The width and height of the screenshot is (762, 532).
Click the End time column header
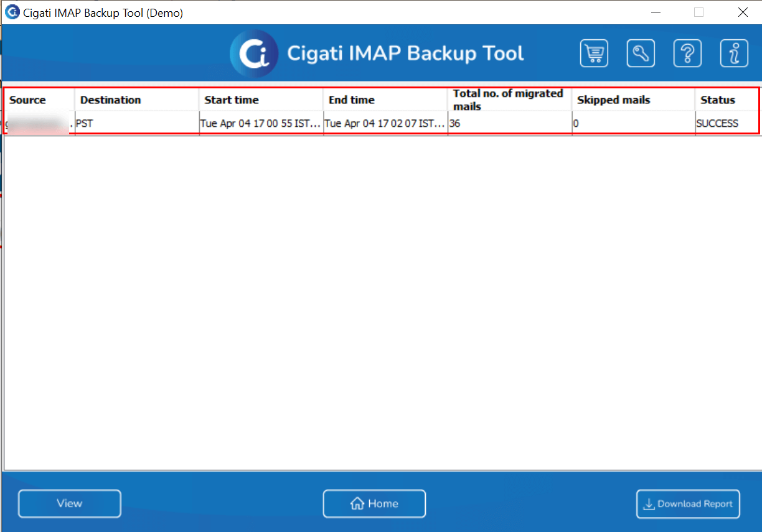click(385, 100)
